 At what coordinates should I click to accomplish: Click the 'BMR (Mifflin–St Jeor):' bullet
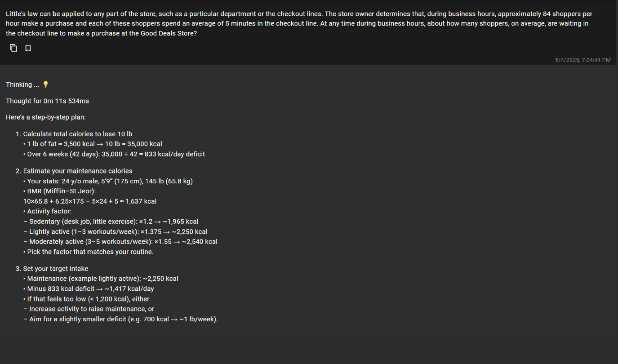point(60,191)
